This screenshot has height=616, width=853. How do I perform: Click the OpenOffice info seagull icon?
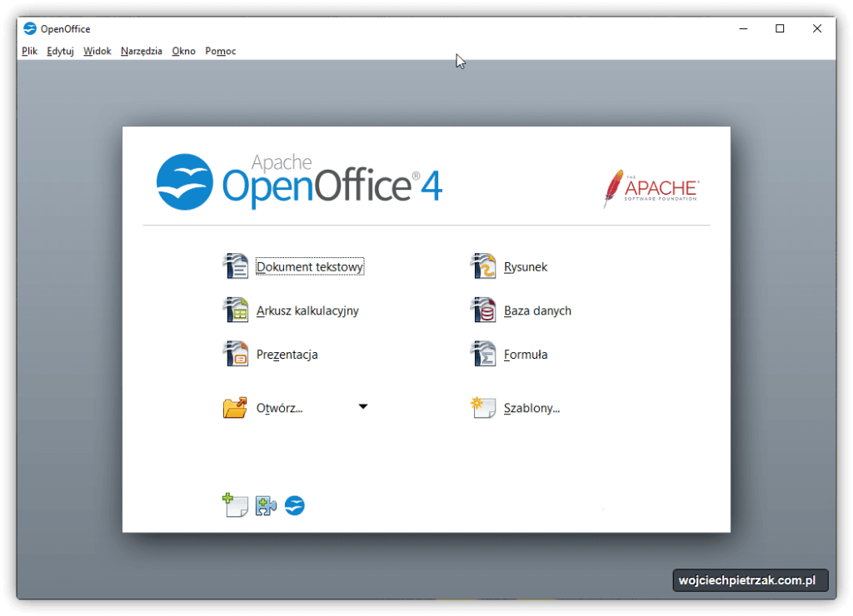click(x=295, y=505)
